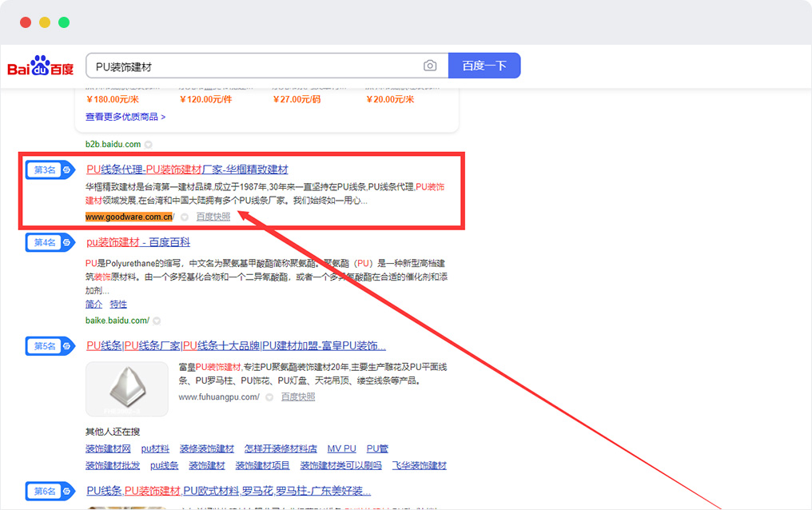Open 查看更多优质商品 link
The image size is (812, 510).
pyautogui.click(x=125, y=117)
